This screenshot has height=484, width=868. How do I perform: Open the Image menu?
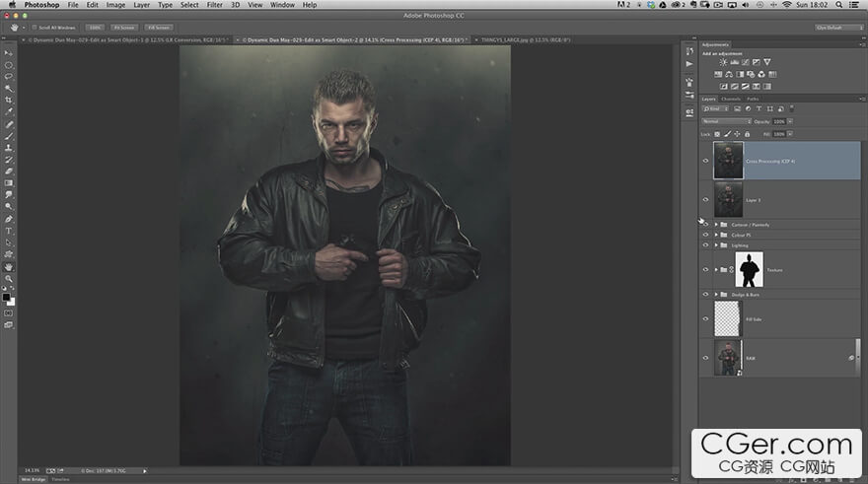tap(115, 4)
